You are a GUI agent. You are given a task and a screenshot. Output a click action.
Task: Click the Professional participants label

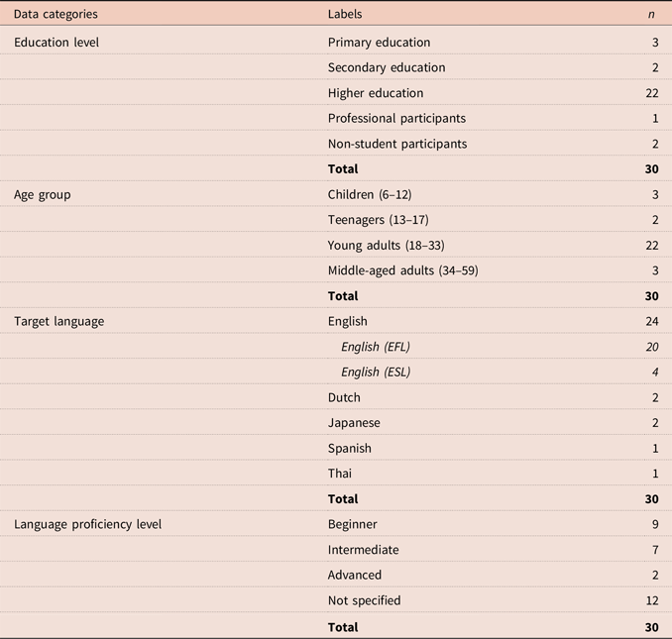point(396,118)
